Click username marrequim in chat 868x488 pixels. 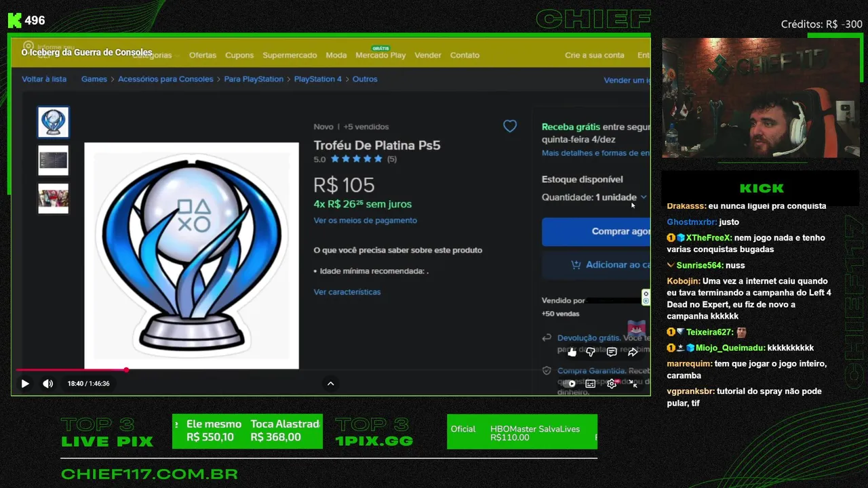pos(689,364)
